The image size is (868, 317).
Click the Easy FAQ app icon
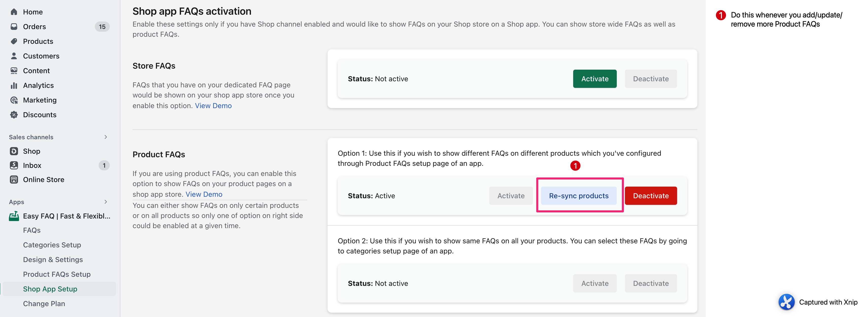14,216
